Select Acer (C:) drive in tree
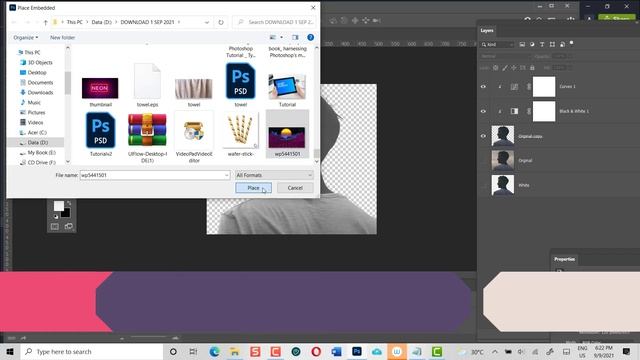Screen dimensions: 640x360 (37, 132)
